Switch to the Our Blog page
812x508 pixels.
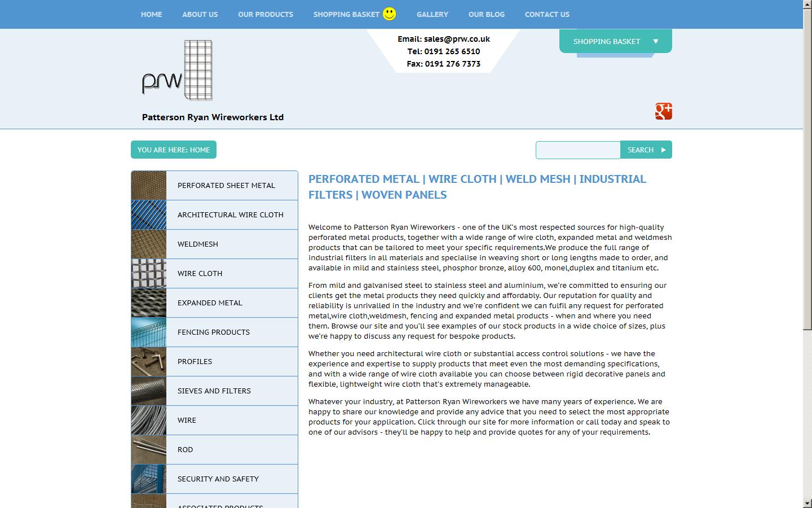[x=486, y=14]
